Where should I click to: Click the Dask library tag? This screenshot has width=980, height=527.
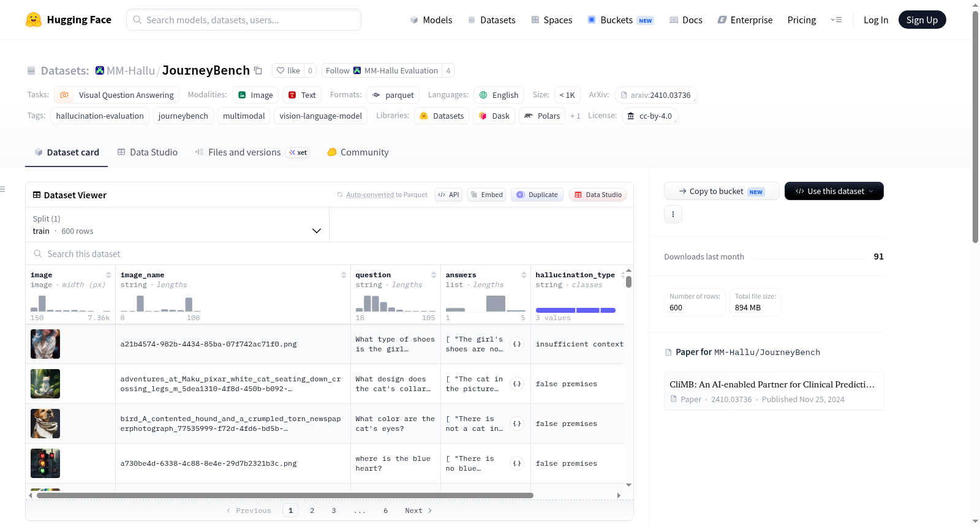tap(494, 116)
